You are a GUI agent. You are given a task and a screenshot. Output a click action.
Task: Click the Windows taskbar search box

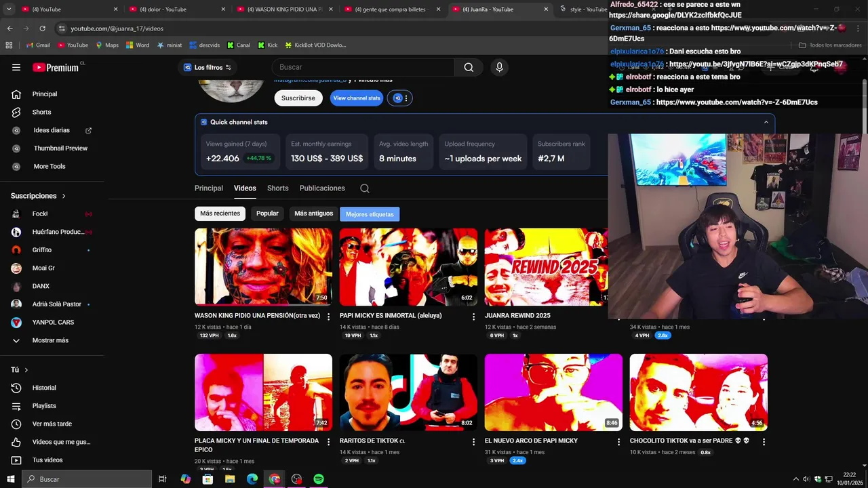[87, 479]
